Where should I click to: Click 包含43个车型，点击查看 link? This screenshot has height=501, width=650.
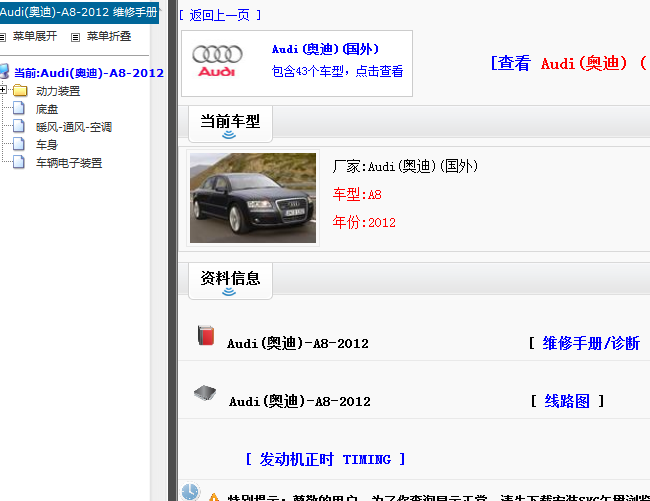point(337,71)
